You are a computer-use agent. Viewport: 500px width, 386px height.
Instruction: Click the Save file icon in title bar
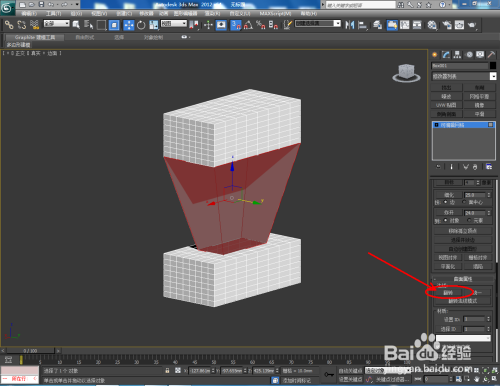click(x=41, y=4)
